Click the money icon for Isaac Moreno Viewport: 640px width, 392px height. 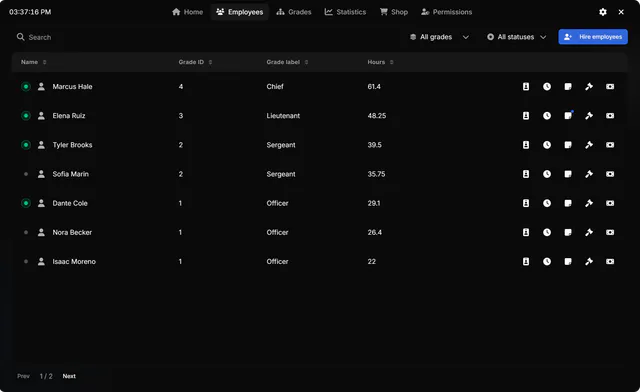tap(610, 261)
